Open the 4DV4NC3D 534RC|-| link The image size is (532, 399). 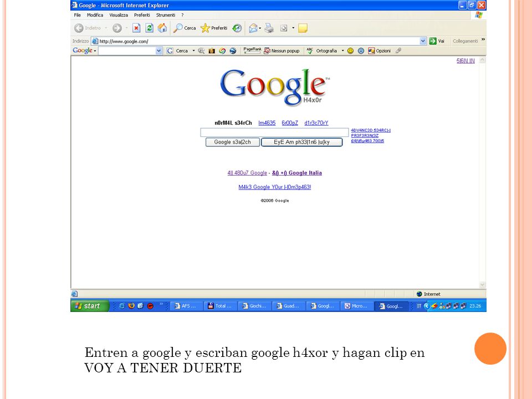tap(371, 130)
